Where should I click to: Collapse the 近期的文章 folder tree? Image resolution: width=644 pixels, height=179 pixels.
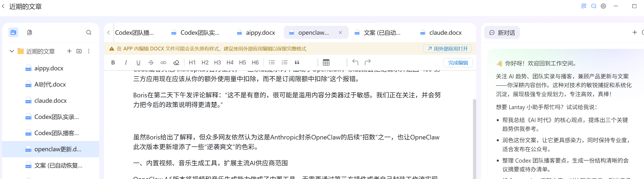pos(12,51)
